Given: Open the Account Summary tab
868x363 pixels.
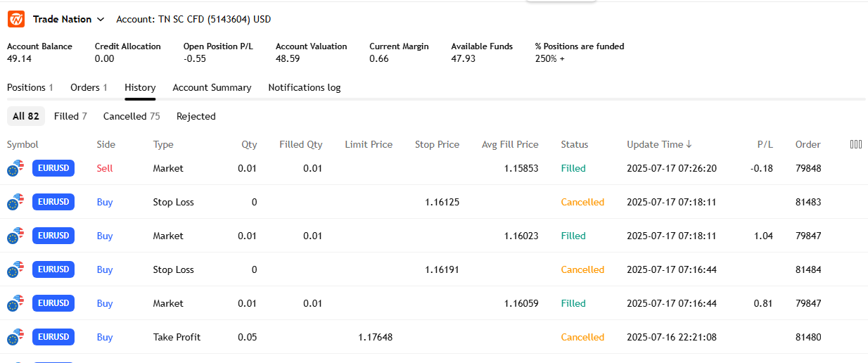Looking at the screenshot, I should click(x=212, y=88).
